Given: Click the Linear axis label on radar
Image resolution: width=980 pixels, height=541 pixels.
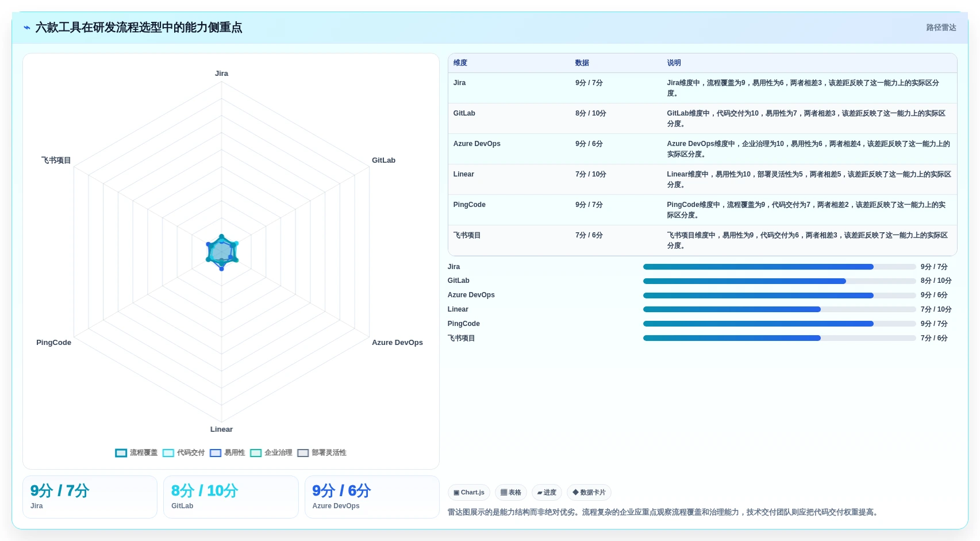Looking at the screenshot, I should tap(221, 429).
